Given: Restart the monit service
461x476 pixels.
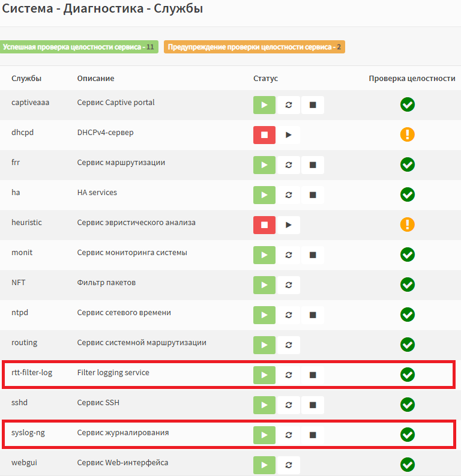Looking at the screenshot, I should (x=289, y=255).
